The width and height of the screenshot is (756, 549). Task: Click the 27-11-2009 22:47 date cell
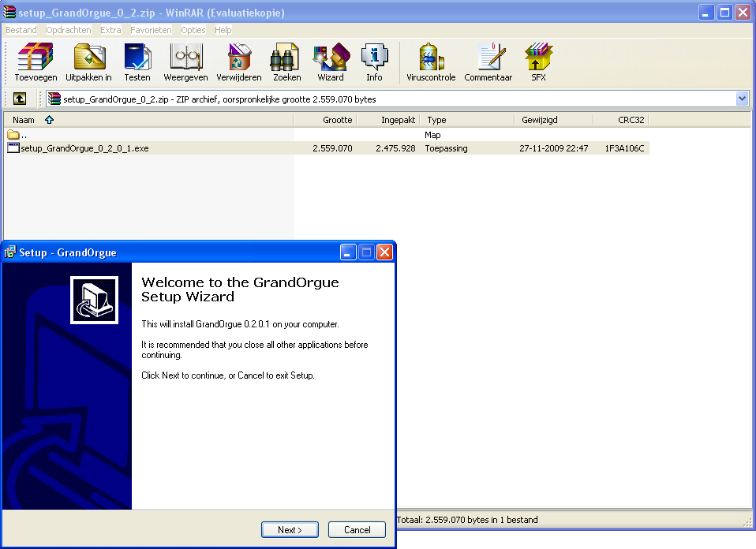pos(553,148)
